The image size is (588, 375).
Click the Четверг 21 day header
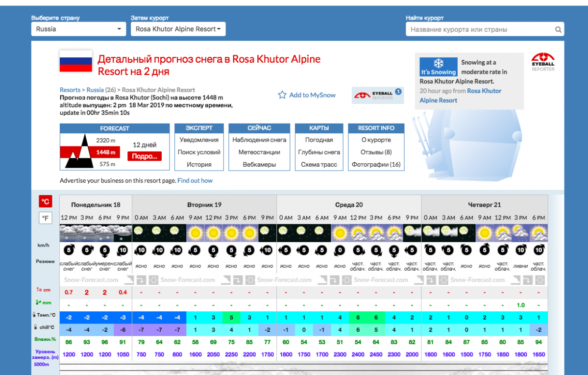point(485,204)
